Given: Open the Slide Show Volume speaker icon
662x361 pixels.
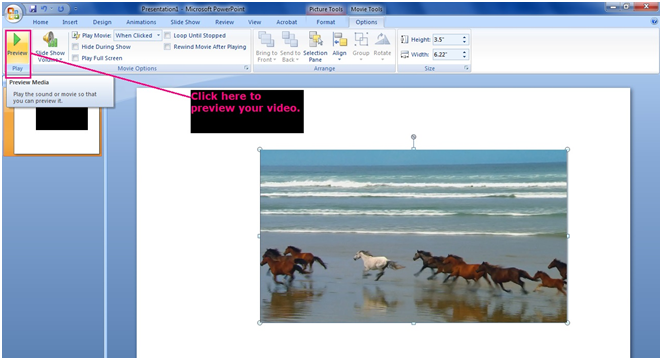Looking at the screenshot, I should click(50, 39).
